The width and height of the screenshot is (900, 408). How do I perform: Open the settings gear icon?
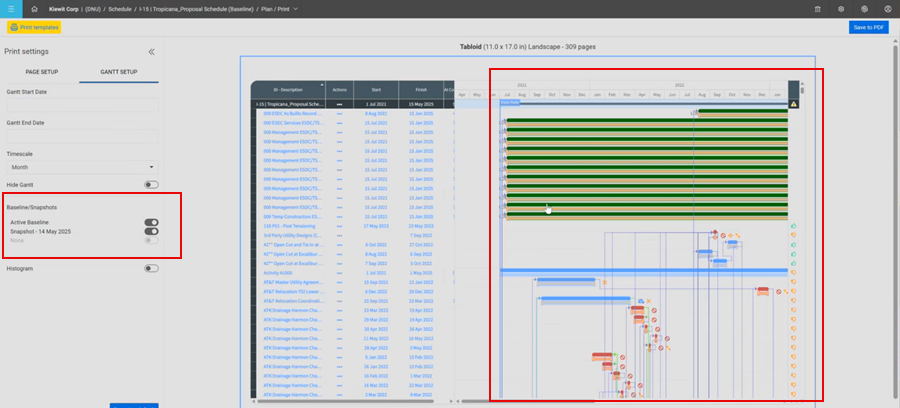click(841, 9)
